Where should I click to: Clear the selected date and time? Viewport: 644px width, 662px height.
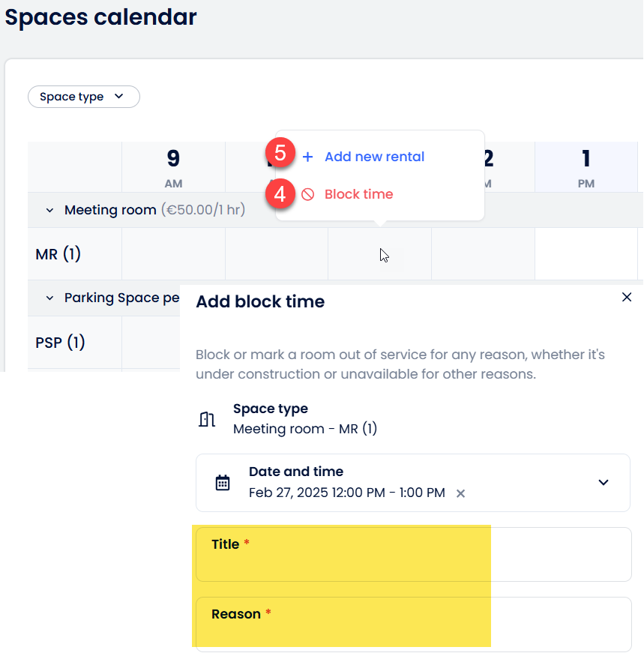click(461, 493)
